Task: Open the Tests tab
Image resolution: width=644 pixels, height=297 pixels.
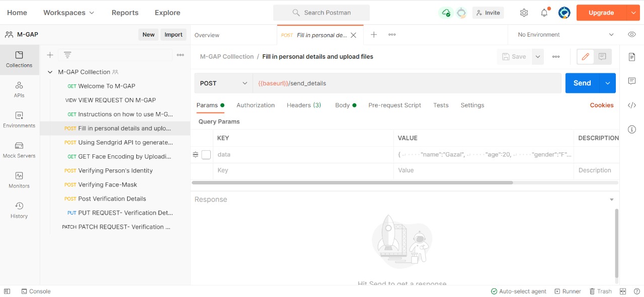Action: [x=441, y=105]
